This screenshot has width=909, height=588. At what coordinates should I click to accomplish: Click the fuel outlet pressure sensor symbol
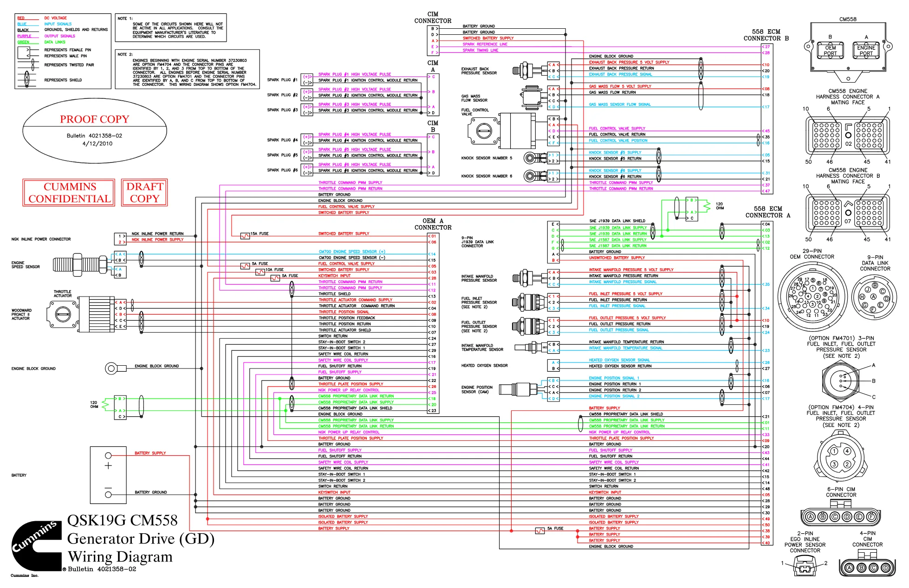click(x=529, y=326)
